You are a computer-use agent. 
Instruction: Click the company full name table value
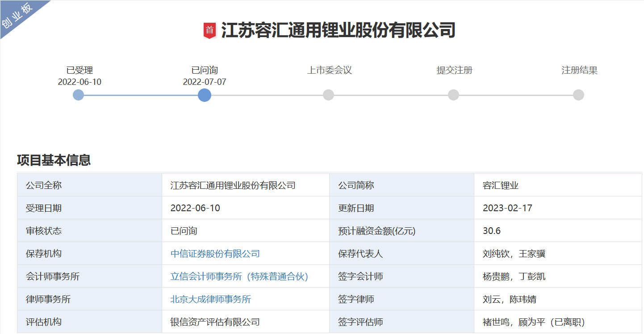click(245, 185)
